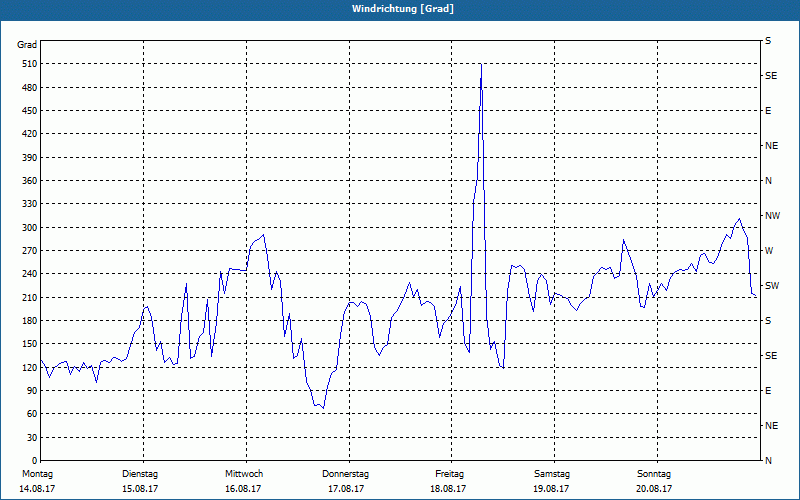Click the 360 y-axis label
Viewport: 800px width, 500px height.
30,181
